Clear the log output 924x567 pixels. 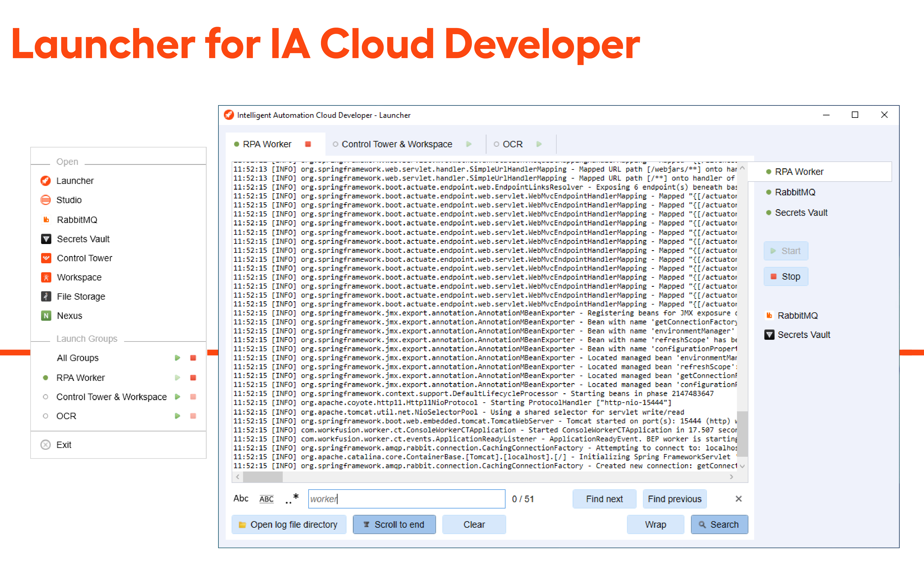(474, 524)
